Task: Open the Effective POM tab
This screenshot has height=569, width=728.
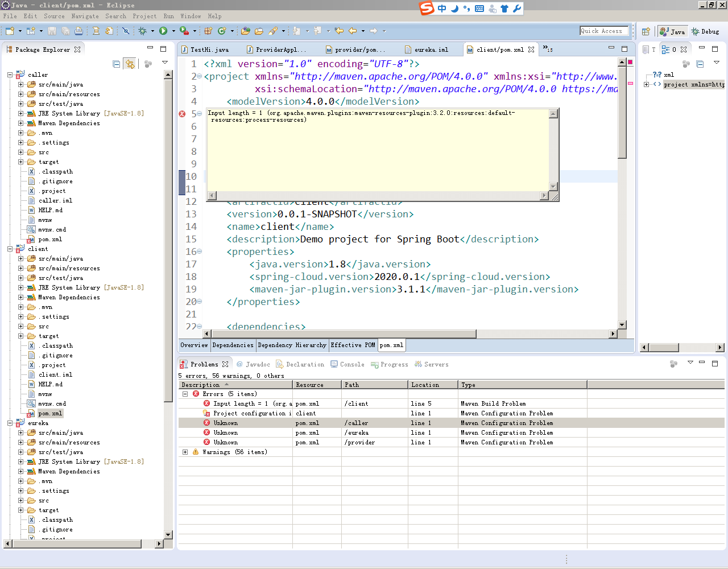Action: (x=353, y=345)
